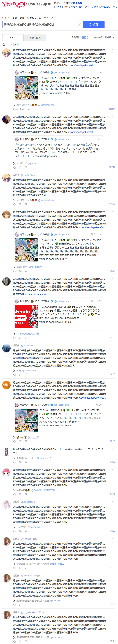Reply to the post by @nanayan777
Viewport: 118px width, 644px height.
(14, 462)
